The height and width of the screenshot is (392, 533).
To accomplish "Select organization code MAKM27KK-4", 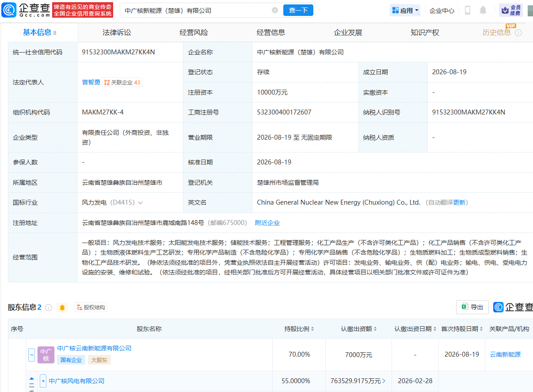I will (103, 112).
